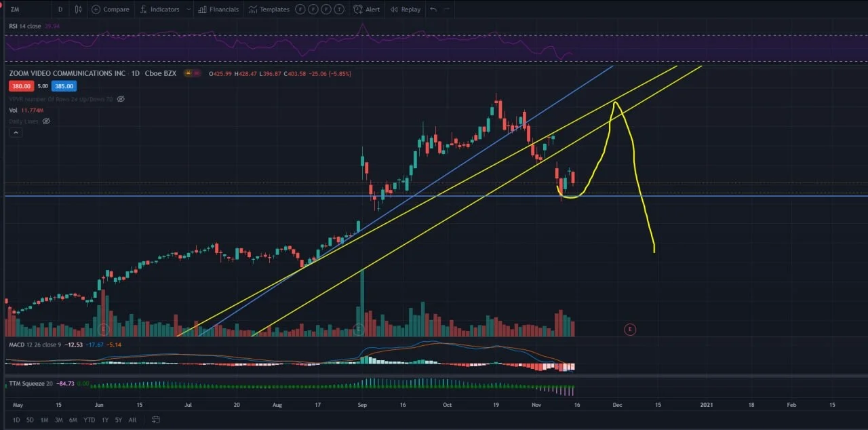Select the 1D time range
868x430 pixels.
pyautogui.click(x=16, y=420)
